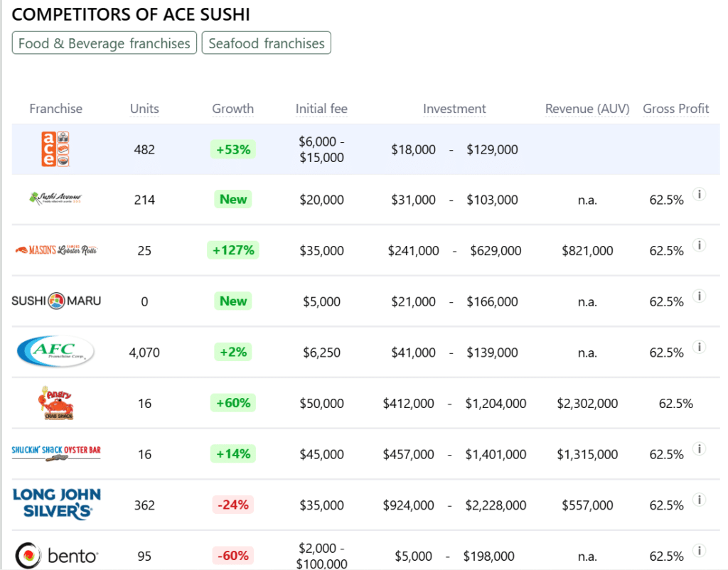Show gross profit info for Mason's Lobster Rolls
This screenshot has height=570, width=728.
[x=700, y=245]
